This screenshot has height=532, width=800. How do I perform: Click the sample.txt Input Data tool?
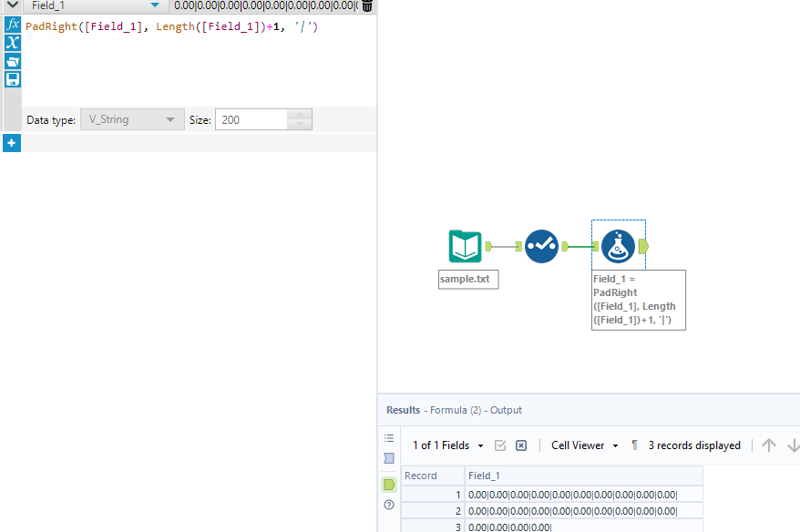(x=465, y=246)
